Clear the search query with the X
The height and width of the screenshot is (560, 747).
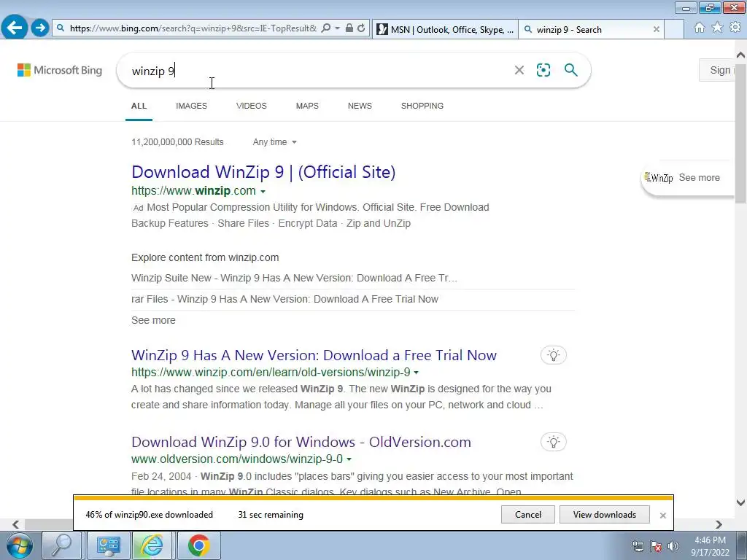coord(519,71)
